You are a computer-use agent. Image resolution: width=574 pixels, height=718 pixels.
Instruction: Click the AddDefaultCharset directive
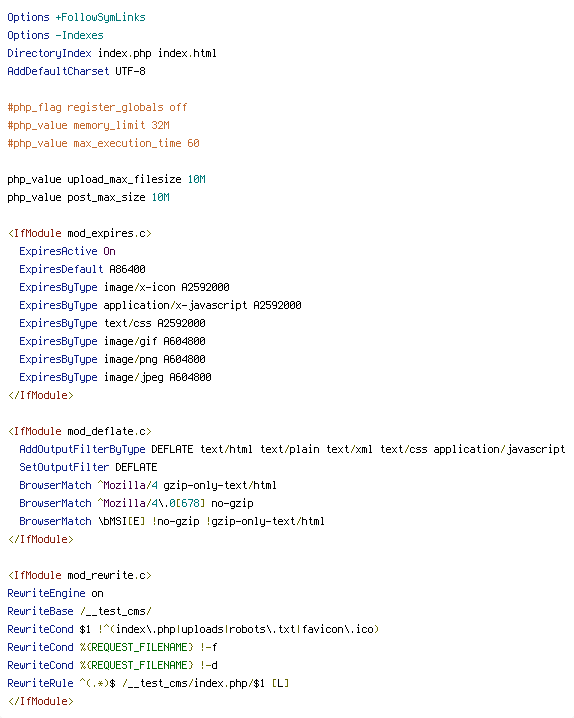pyautogui.click(x=58, y=71)
